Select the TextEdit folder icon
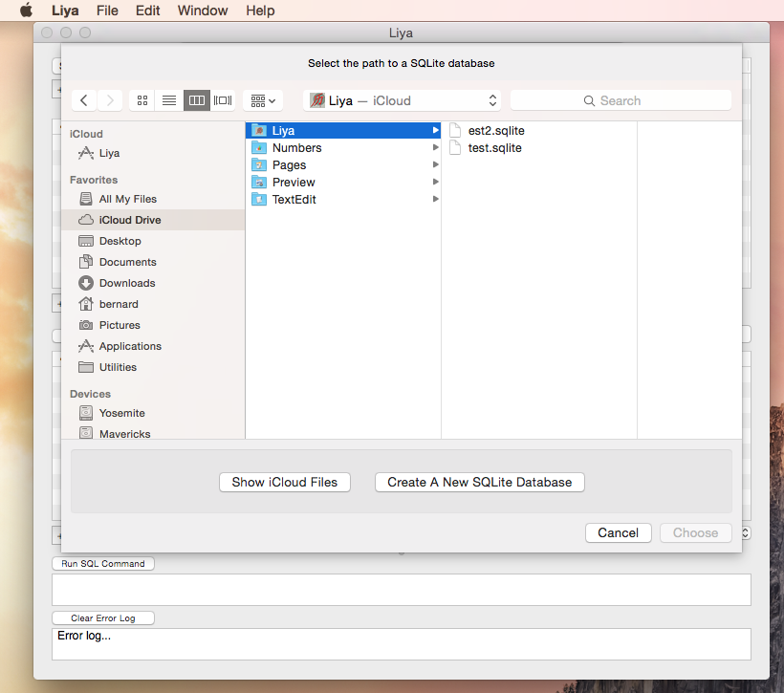 (x=261, y=199)
